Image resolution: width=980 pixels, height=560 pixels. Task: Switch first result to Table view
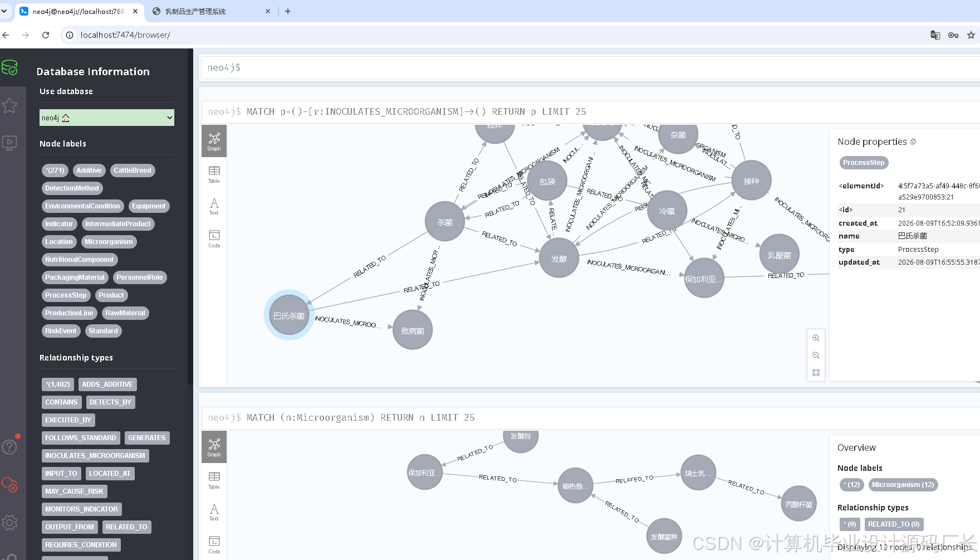coord(214,174)
